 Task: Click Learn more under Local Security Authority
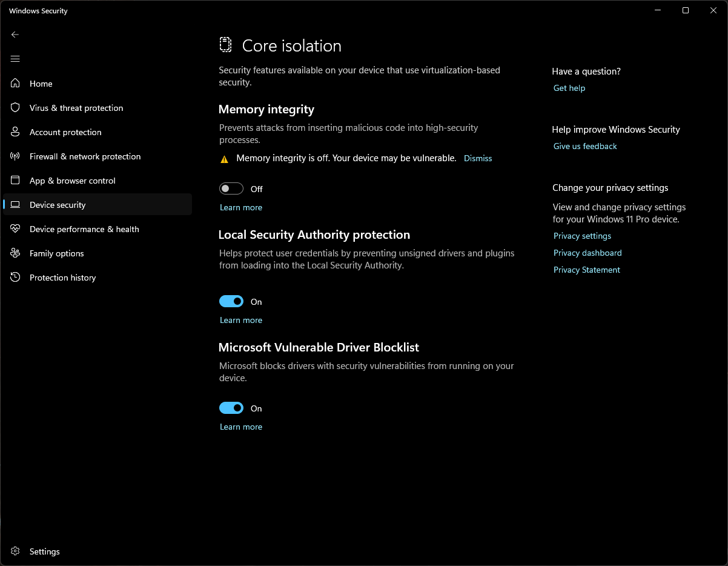pyautogui.click(x=241, y=320)
